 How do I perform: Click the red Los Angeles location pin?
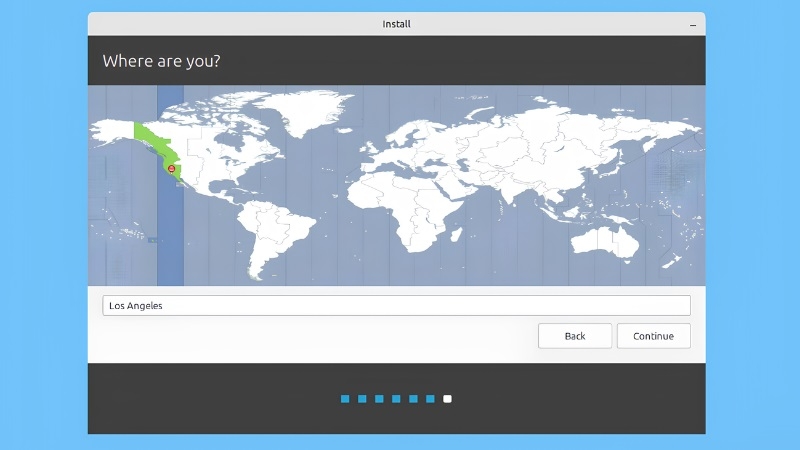pos(171,169)
